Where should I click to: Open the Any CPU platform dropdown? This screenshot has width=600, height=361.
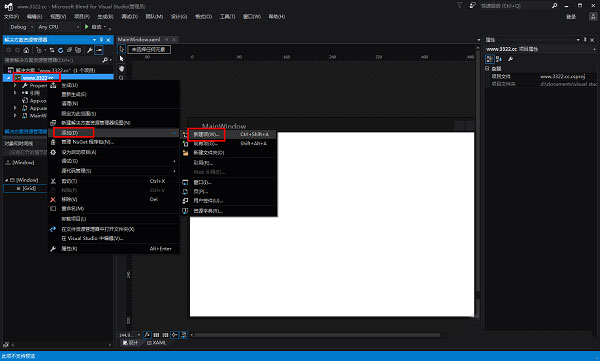[58, 27]
